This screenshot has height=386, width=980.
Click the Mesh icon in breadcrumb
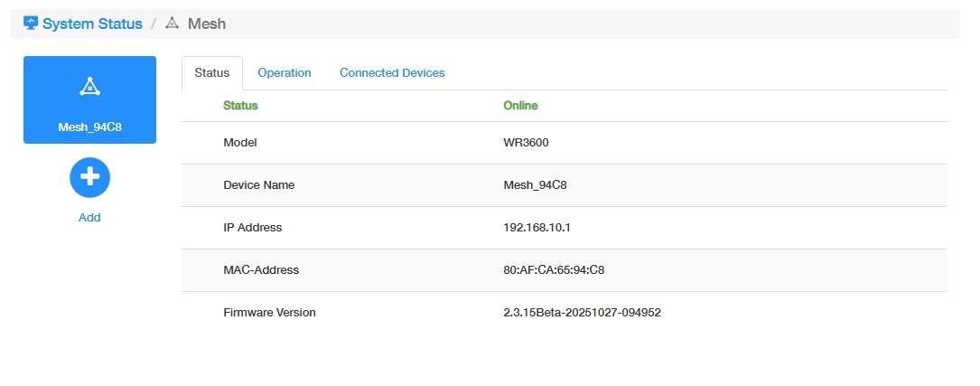tap(173, 24)
